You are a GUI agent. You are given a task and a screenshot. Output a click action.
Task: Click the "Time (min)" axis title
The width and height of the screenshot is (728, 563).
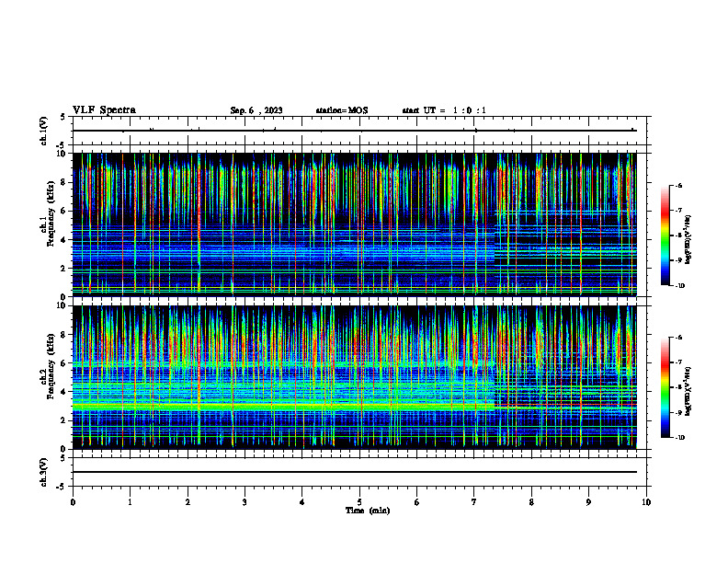(368, 511)
